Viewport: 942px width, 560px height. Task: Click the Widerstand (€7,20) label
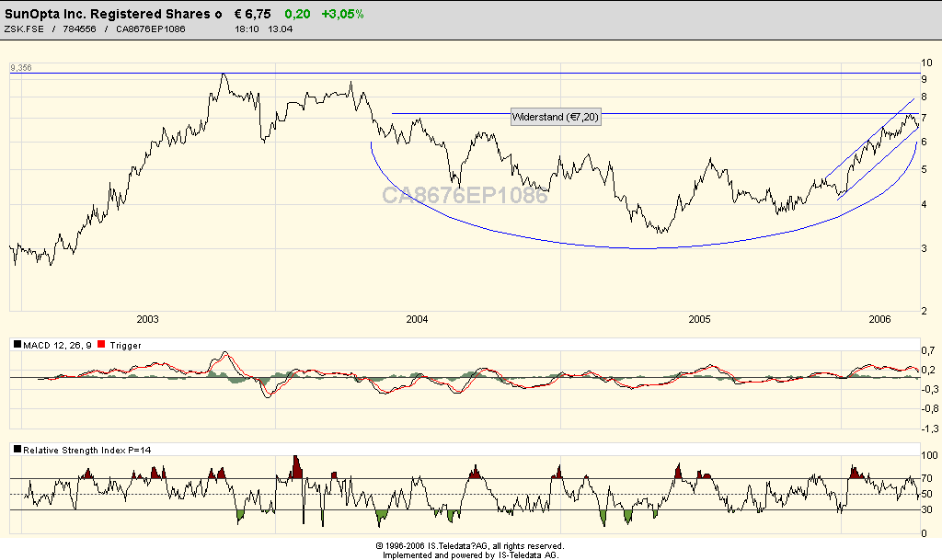[556, 117]
